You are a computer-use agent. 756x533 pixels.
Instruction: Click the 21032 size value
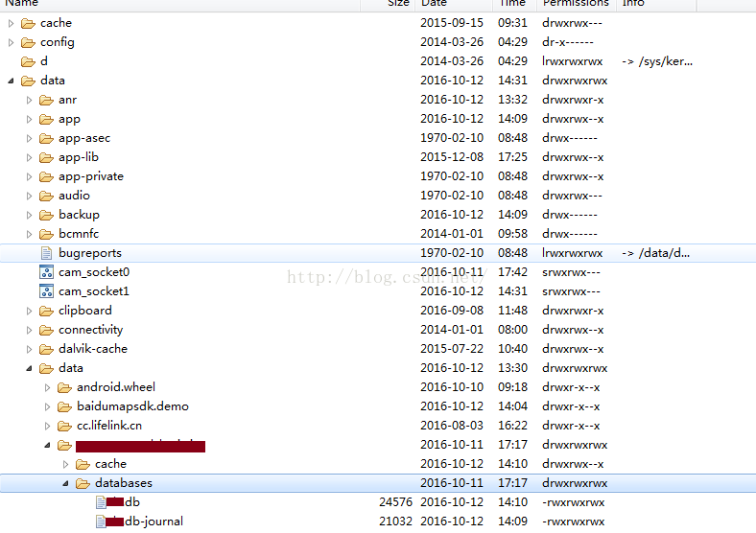(396, 521)
